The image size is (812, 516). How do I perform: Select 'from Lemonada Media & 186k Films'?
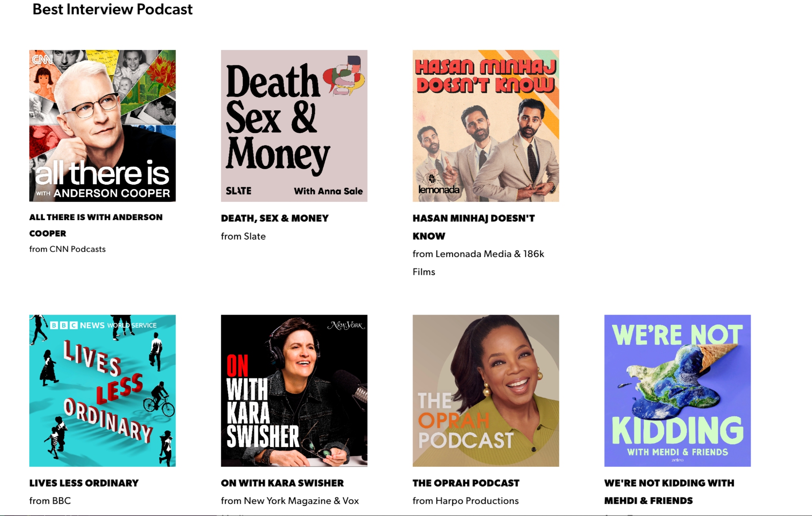point(478,263)
